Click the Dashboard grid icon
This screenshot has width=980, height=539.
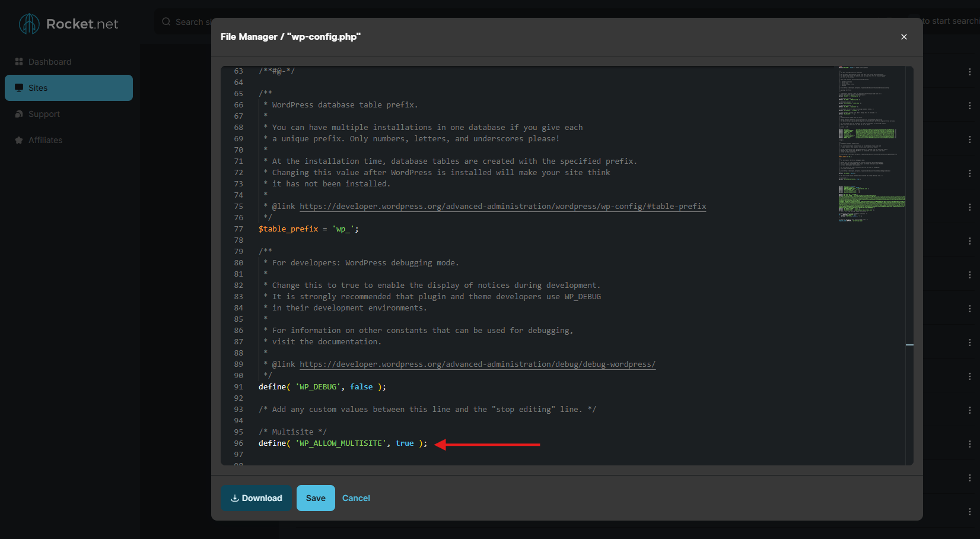coord(19,62)
